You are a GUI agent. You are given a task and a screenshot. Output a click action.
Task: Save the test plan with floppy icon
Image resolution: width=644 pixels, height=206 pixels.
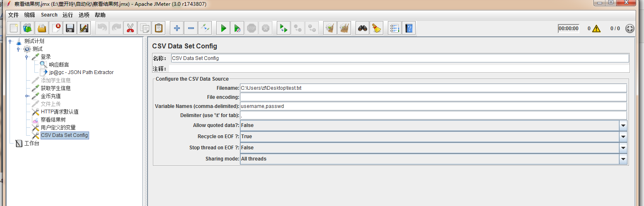click(70, 28)
